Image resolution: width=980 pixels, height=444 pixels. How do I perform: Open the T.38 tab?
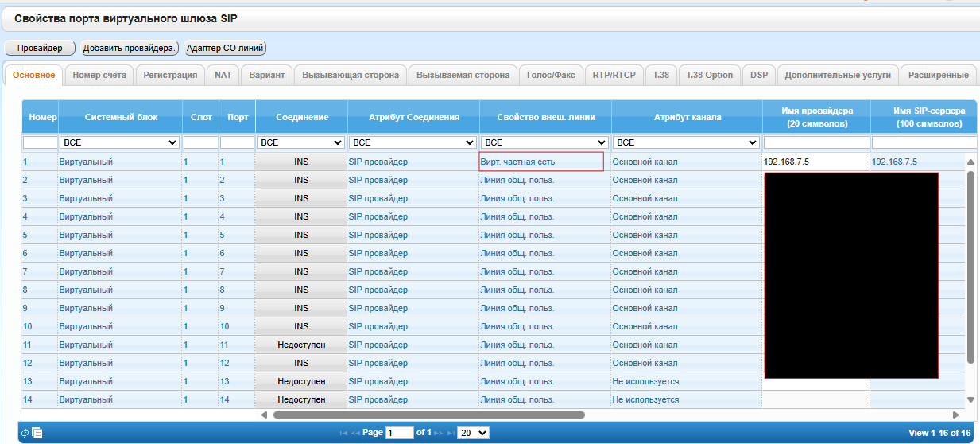point(661,75)
